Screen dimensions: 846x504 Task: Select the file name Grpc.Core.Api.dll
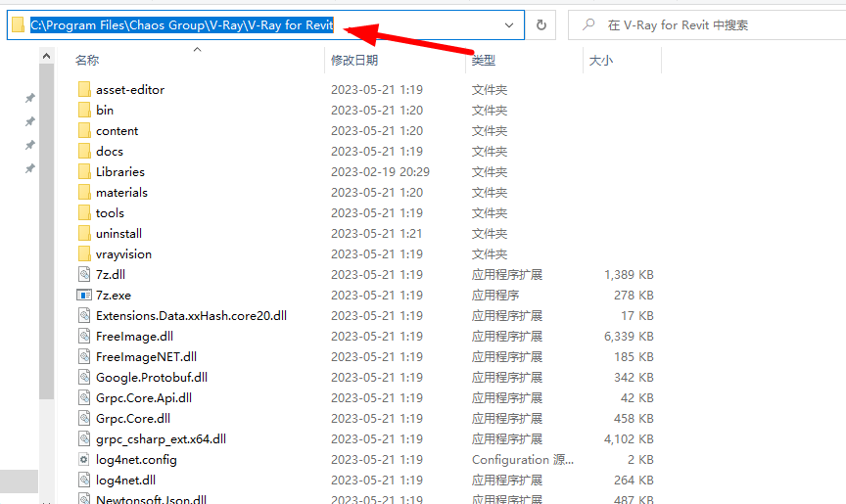tap(144, 397)
